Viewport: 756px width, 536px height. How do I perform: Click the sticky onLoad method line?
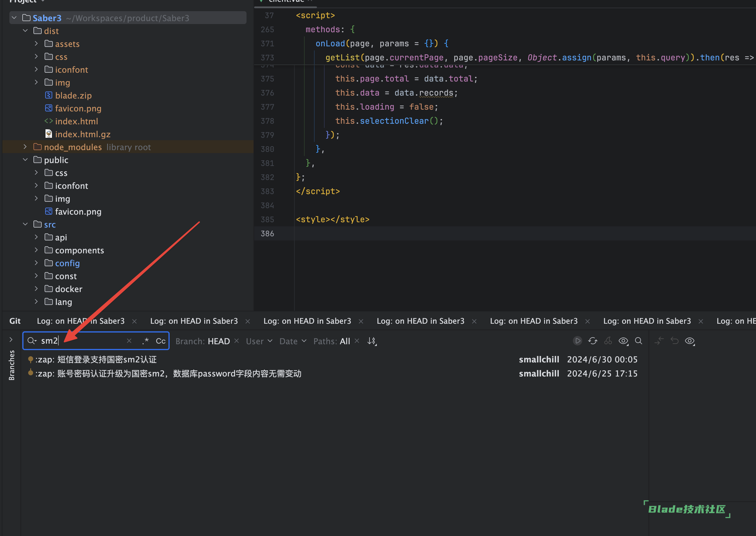[382, 43]
